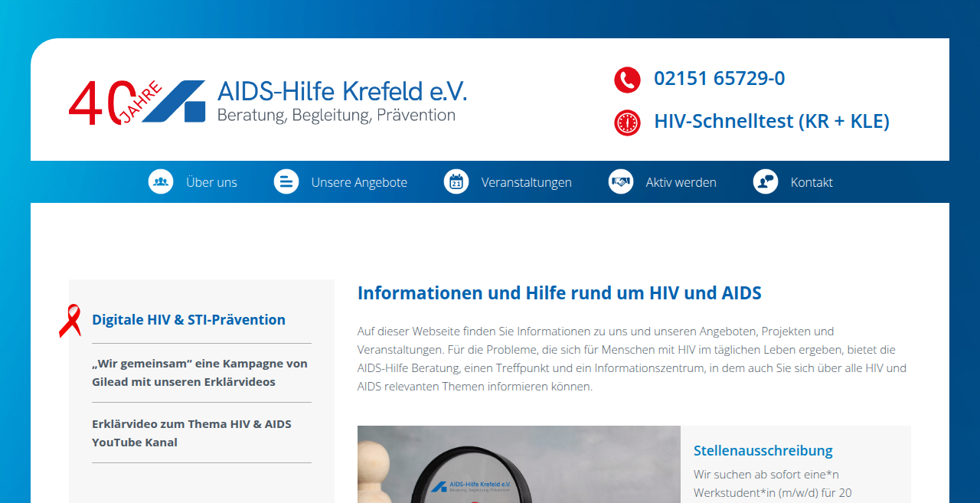The image size is (980, 503).
Task: Open HIV-Schnelltest (KR + KLE) link
Action: (x=772, y=121)
